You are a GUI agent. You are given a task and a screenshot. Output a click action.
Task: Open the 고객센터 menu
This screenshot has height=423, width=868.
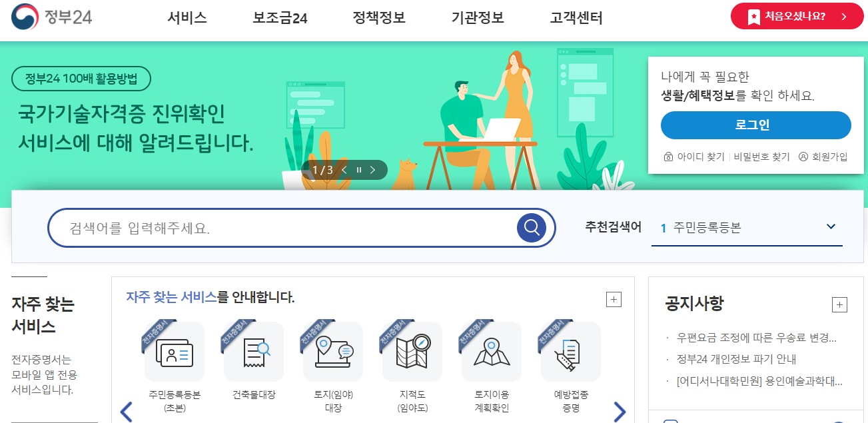point(576,18)
